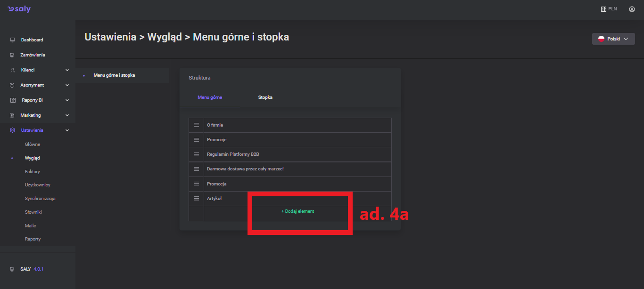Screen dimensions: 644x289
Task: Click the drag handle beside Artykuł
Action: [196, 199]
